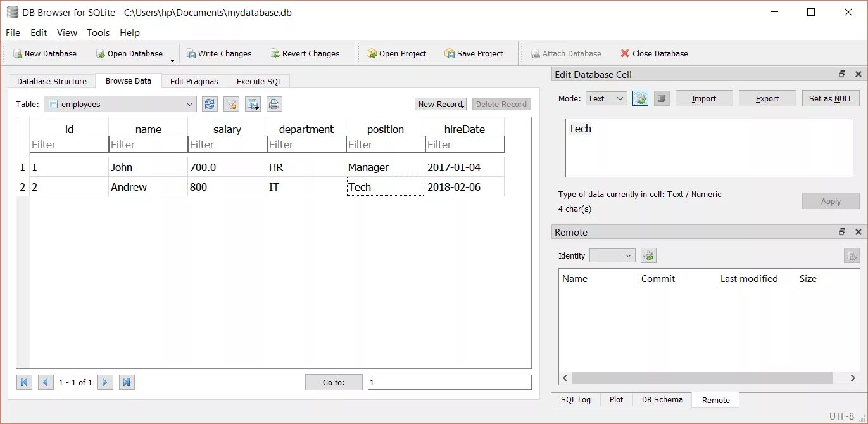
Task: Refresh the table data with the refresh icon
Action: 210,104
